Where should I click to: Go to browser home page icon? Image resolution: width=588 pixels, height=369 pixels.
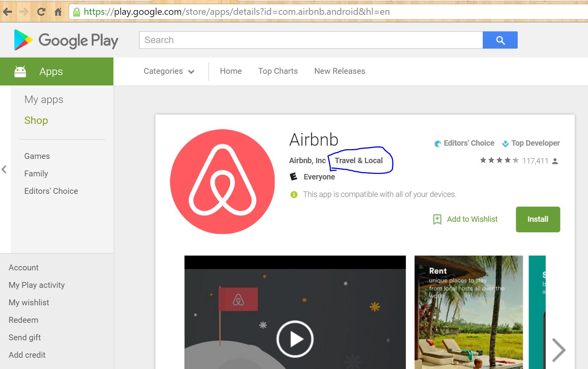[x=58, y=12]
